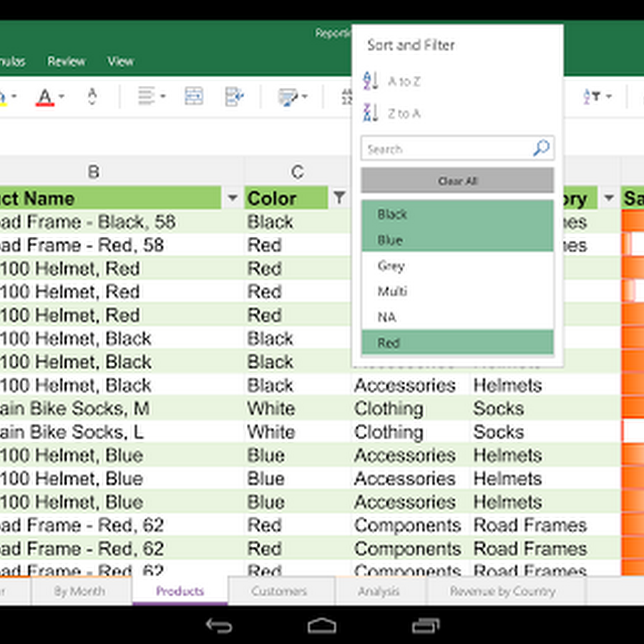Select the Color header cell
Viewport: 644px width, 644px height.
(287, 198)
